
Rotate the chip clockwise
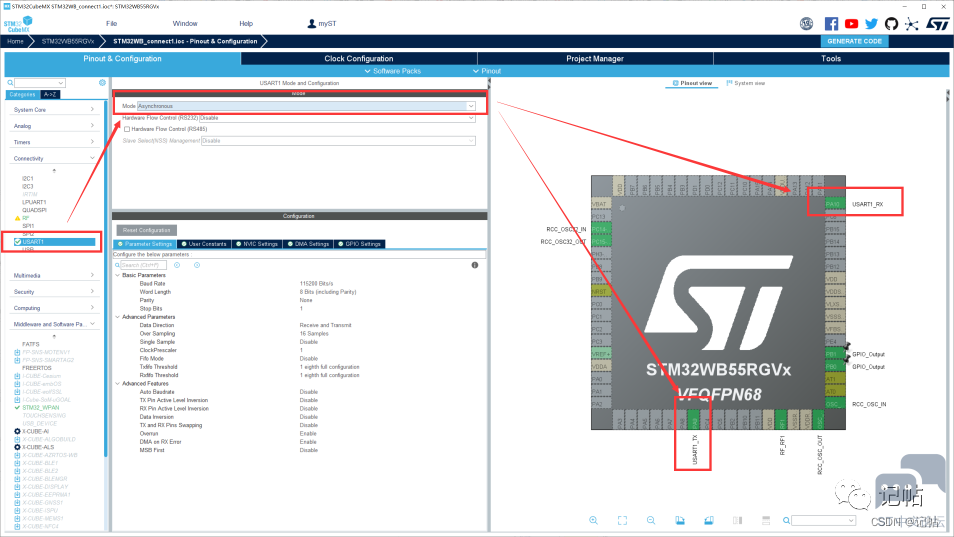(x=680, y=521)
